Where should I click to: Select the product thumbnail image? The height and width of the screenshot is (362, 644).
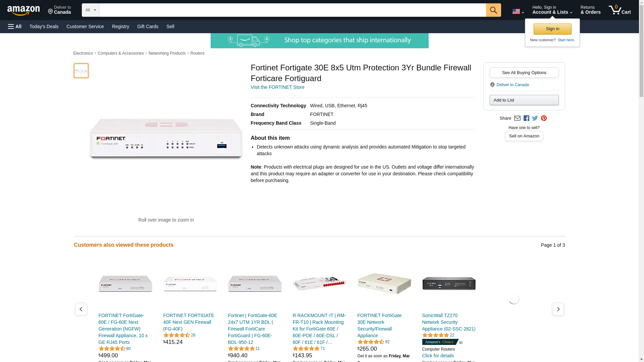click(x=81, y=71)
